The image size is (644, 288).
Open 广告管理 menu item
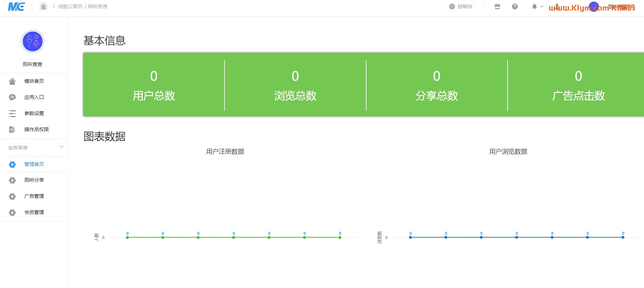tap(34, 196)
